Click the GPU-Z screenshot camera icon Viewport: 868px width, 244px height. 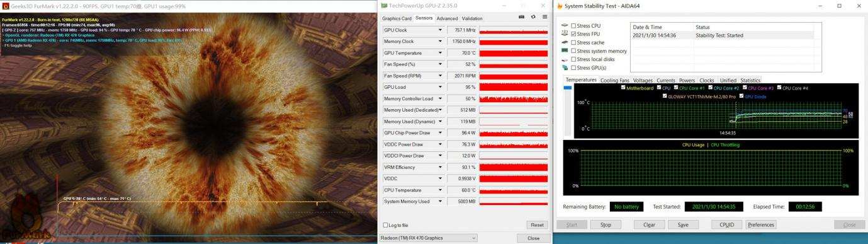[x=522, y=17]
